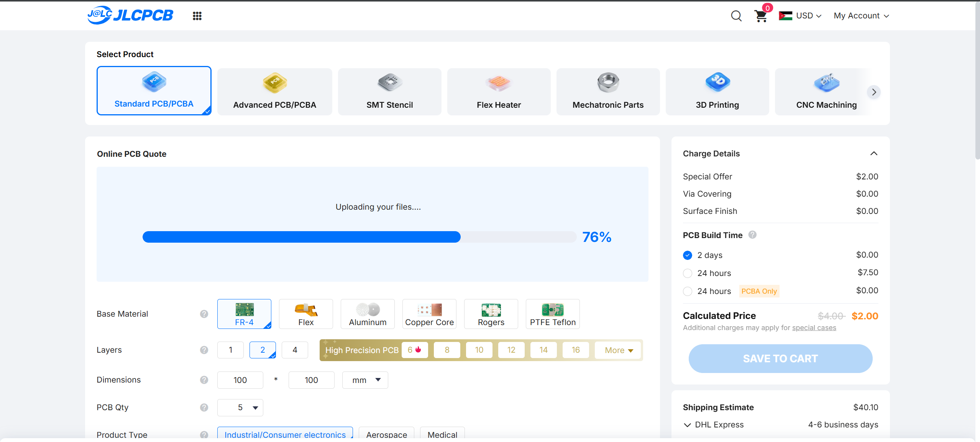Set layers to 10
The height and width of the screenshot is (442, 980).
479,350
